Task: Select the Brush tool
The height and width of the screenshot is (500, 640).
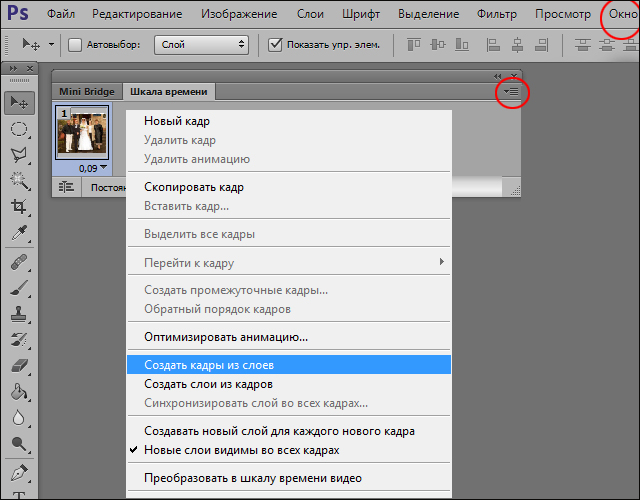Action: 18,288
